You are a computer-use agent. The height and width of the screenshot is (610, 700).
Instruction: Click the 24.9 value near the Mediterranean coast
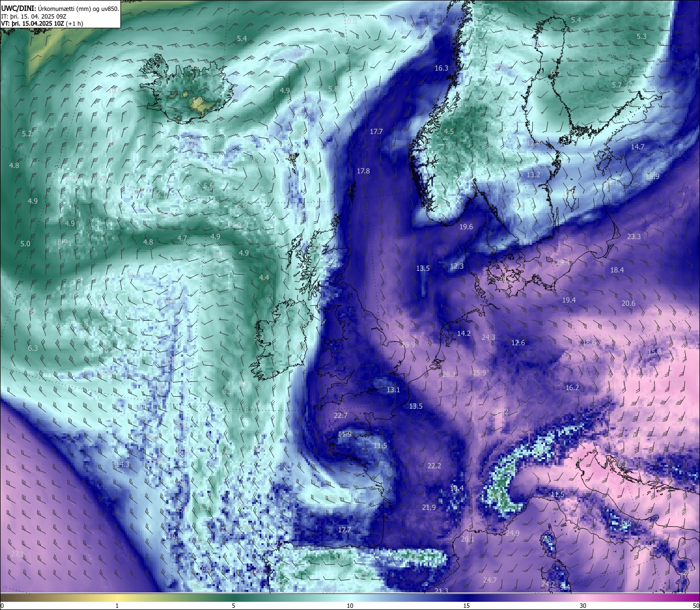click(x=512, y=533)
